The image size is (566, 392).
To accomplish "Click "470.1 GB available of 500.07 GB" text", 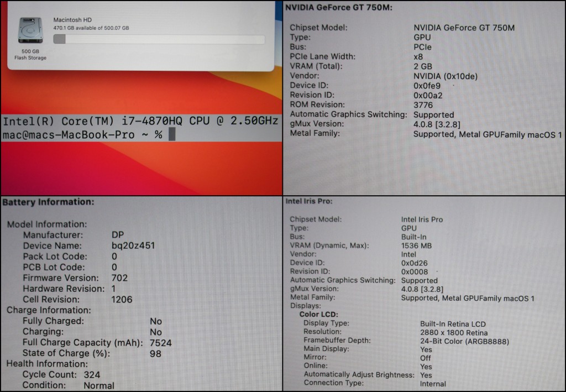I will coord(91,28).
